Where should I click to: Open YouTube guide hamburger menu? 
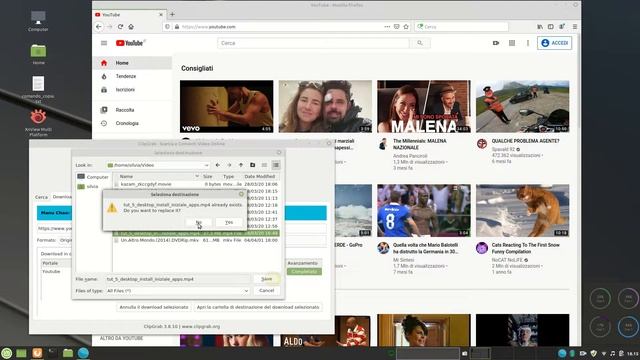(x=104, y=43)
